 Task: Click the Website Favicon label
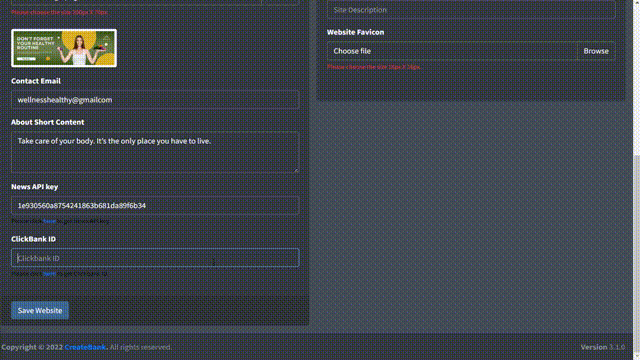coord(356,32)
